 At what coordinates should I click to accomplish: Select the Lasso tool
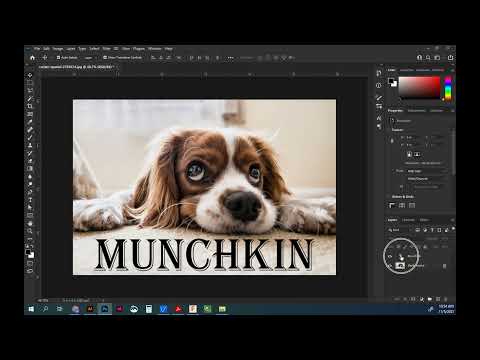(x=30, y=90)
